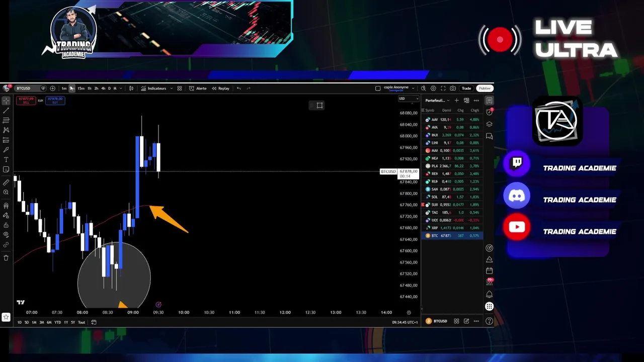Undo the last chart action
644x362 pixels.
tap(239, 88)
